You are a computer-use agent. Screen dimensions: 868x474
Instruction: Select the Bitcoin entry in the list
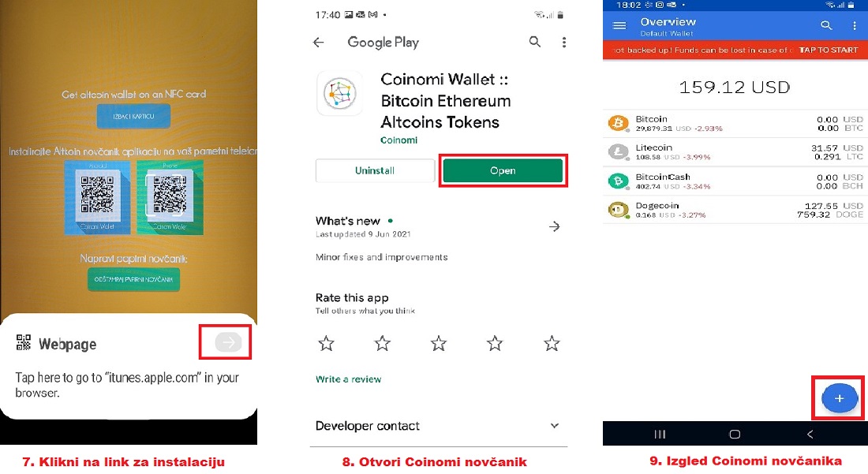pyautogui.click(x=735, y=123)
